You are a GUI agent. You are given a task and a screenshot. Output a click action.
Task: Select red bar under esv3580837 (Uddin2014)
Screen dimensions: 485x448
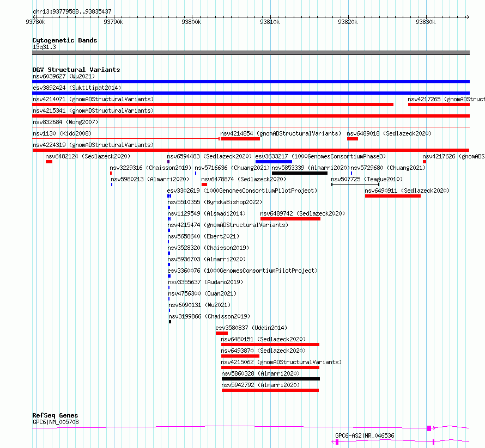pyautogui.click(x=222, y=333)
